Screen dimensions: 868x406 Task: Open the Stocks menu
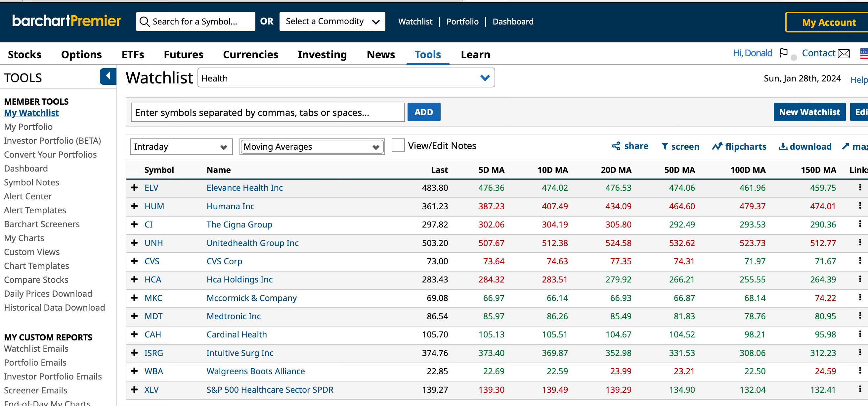[24, 54]
